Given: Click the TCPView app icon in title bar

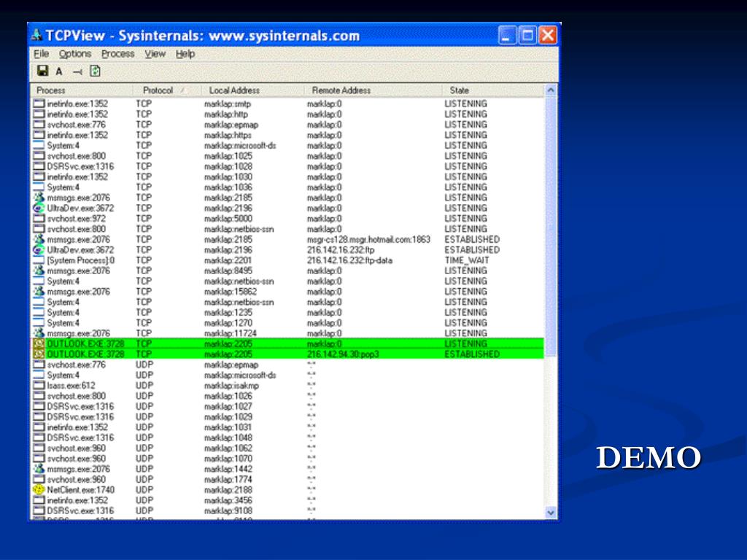Looking at the screenshot, I should [x=36, y=35].
